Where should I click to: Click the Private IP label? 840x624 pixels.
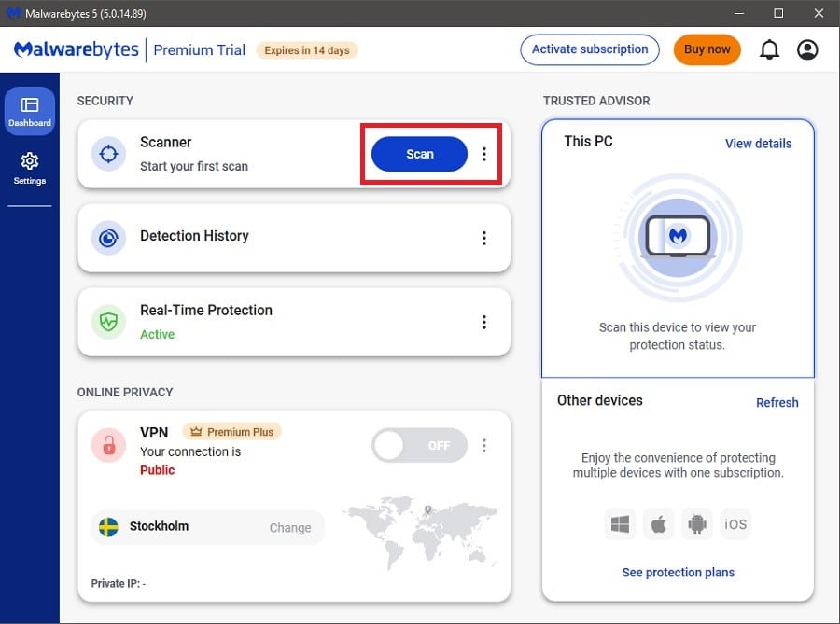(118, 583)
